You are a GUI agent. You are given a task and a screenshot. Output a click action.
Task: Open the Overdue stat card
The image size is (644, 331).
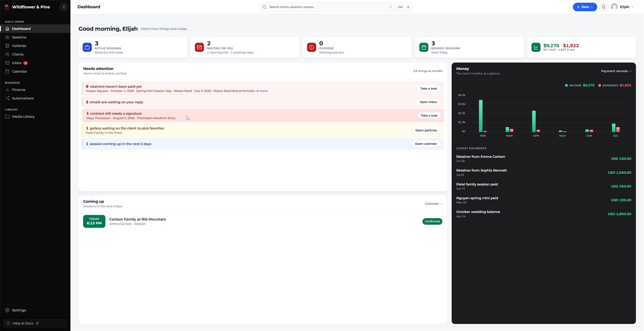(357, 47)
